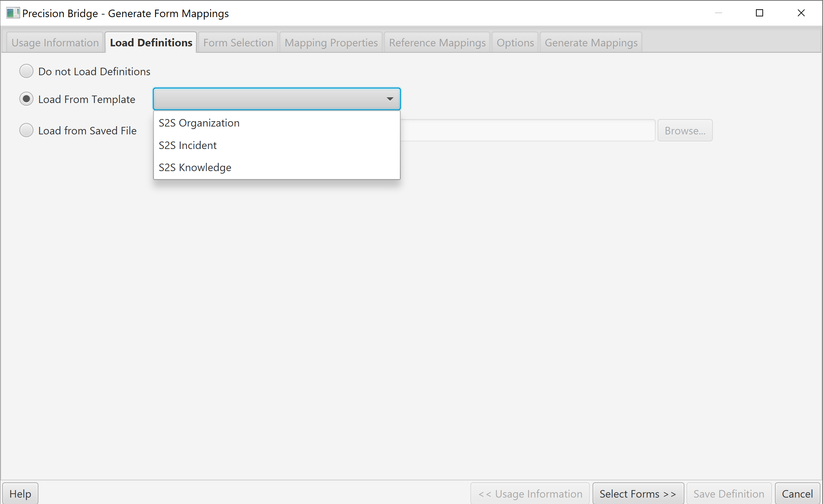This screenshot has height=504, width=823.
Task: Switch to the Usage Information tab
Action: [54, 42]
